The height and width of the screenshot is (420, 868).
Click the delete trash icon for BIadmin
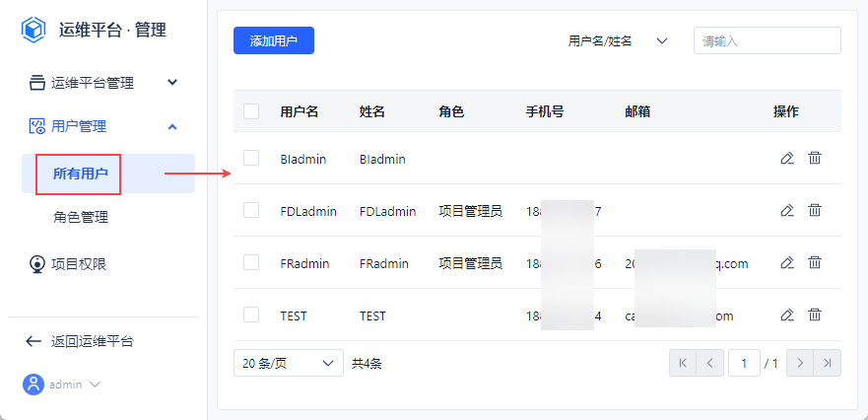(x=815, y=158)
